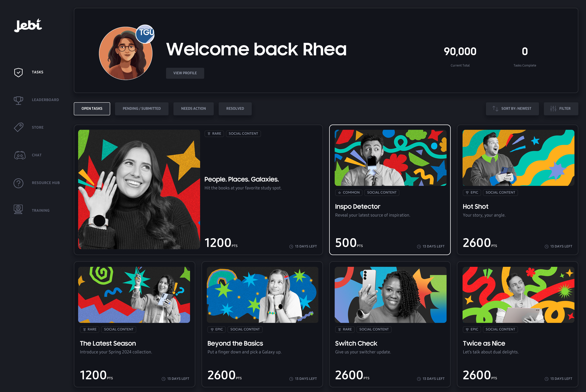Click the Switch Check task image

(390, 295)
